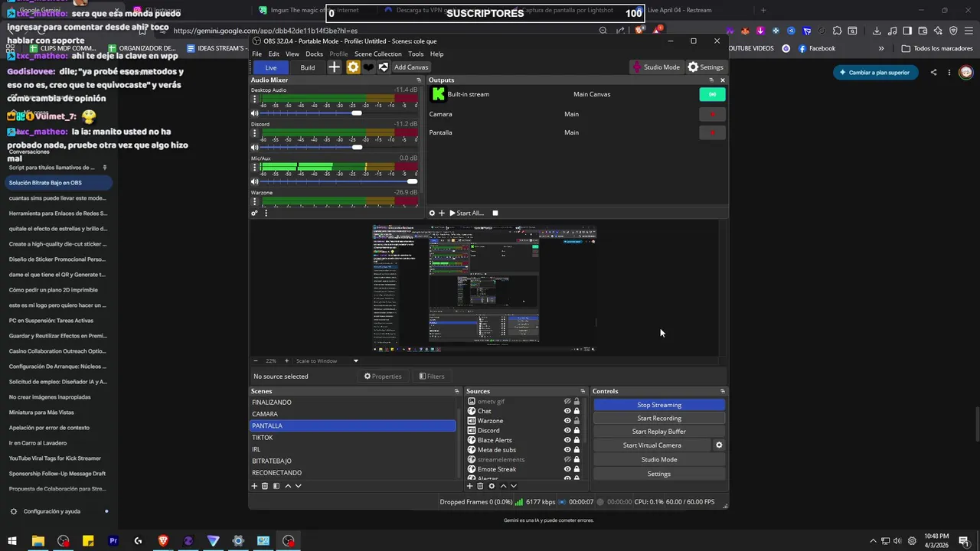The width and height of the screenshot is (980, 551).
Task: Pop out the Scenes dock
Action: tap(457, 391)
